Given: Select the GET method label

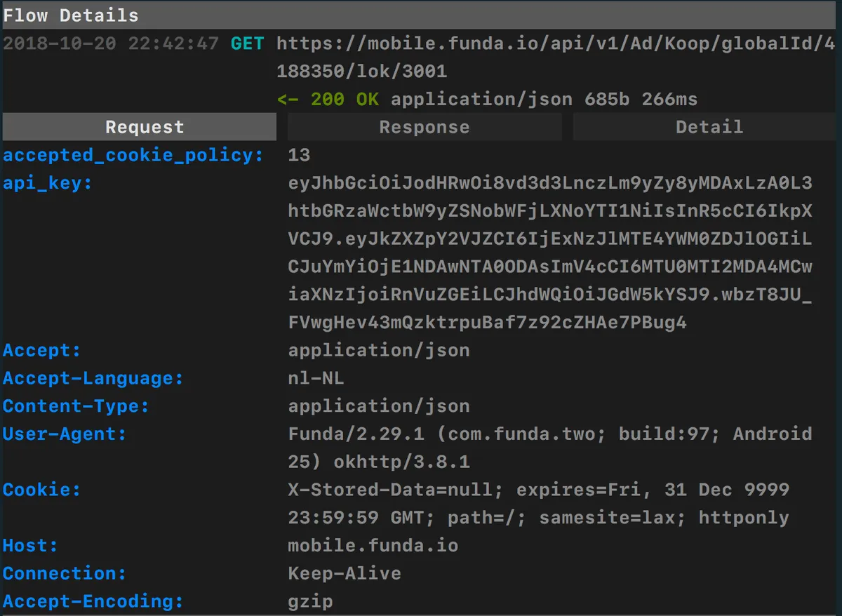Looking at the screenshot, I should (x=246, y=43).
